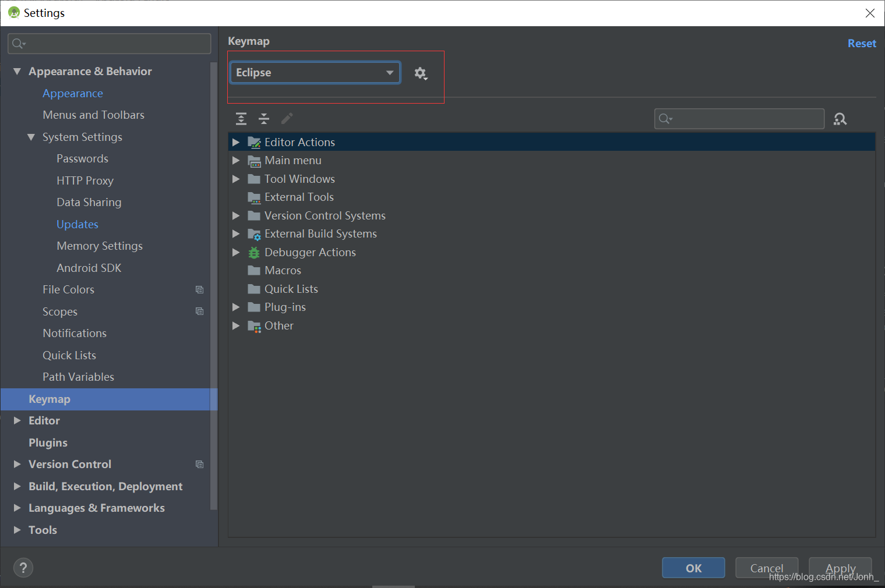Open Android SDK settings

pos(89,268)
